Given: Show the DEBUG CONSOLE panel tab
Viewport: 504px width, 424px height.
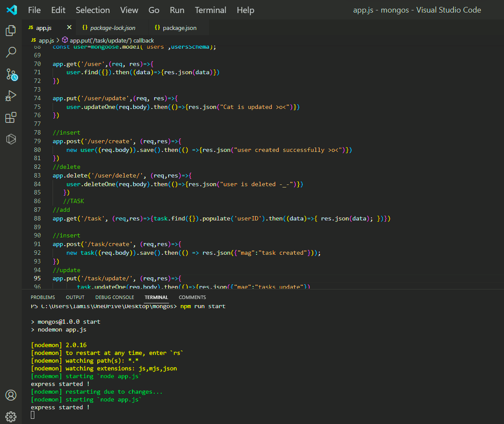Looking at the screenshot, I should tap(115, 297).
